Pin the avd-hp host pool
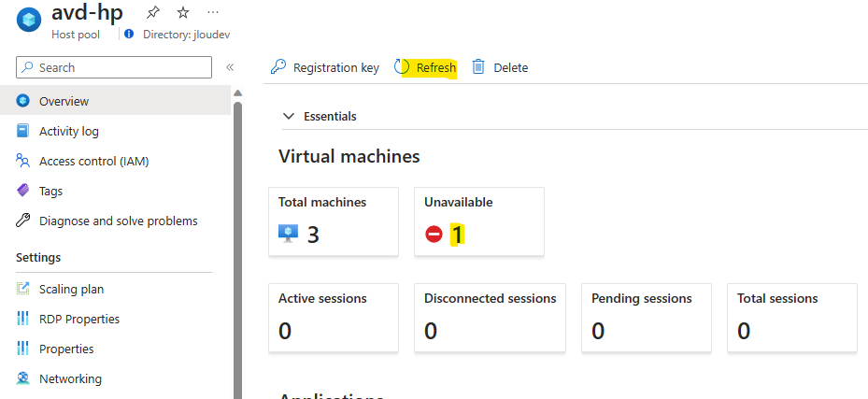This screenshot has width=868, height=399. coord(153,12)
